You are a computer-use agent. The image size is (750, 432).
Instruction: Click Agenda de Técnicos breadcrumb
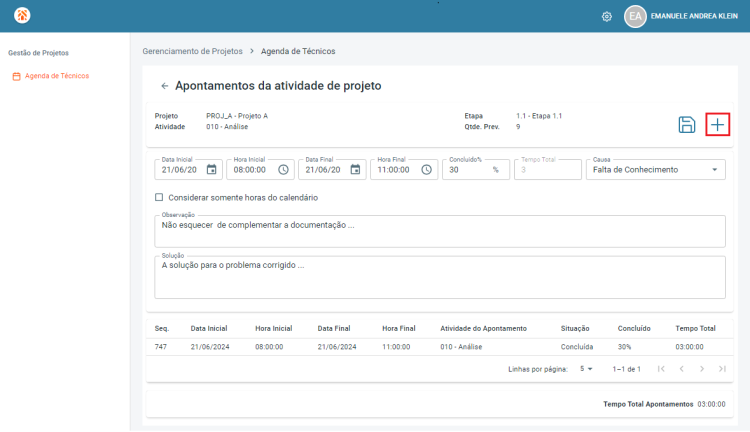[298, 51]
